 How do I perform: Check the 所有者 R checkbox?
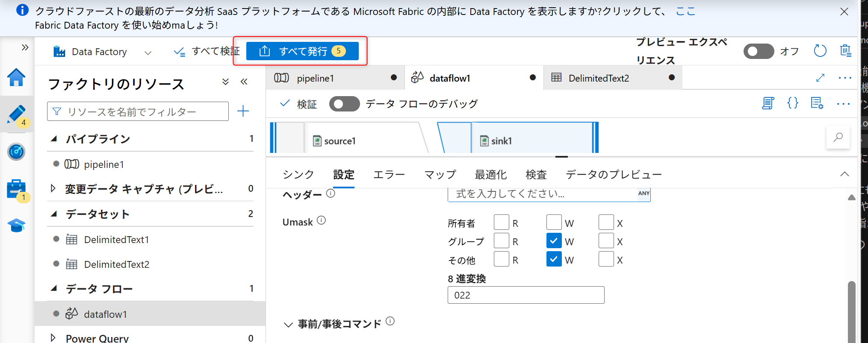[x=501, y=223]
